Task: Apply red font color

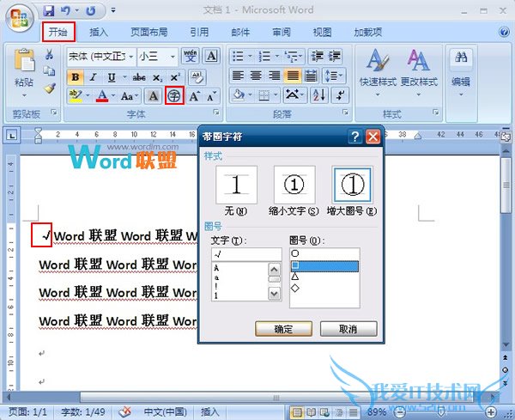Action: 102,96
